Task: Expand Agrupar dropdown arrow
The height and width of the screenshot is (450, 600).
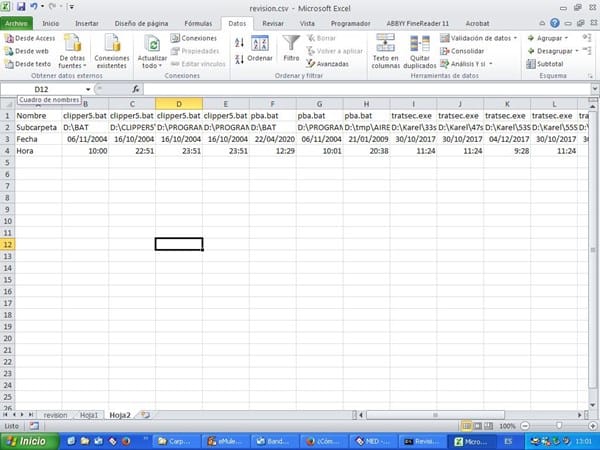Action: point(566,38)
